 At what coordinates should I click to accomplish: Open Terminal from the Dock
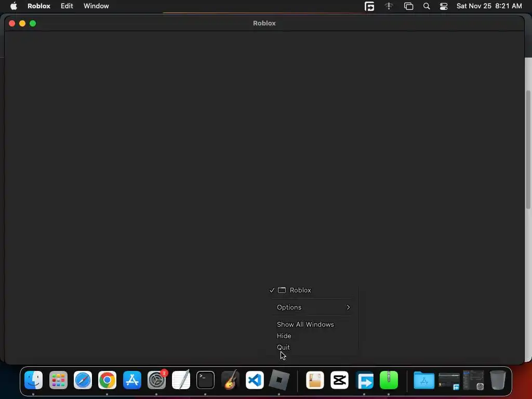(205, 380)
